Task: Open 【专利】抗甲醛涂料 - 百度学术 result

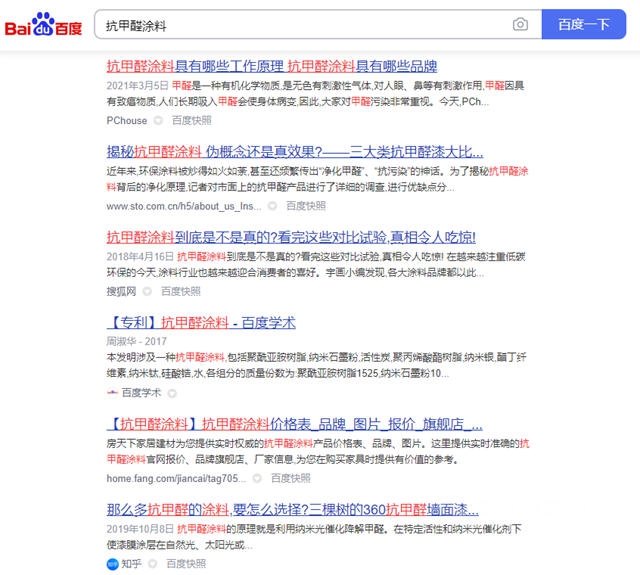Action: coord(201,322)
